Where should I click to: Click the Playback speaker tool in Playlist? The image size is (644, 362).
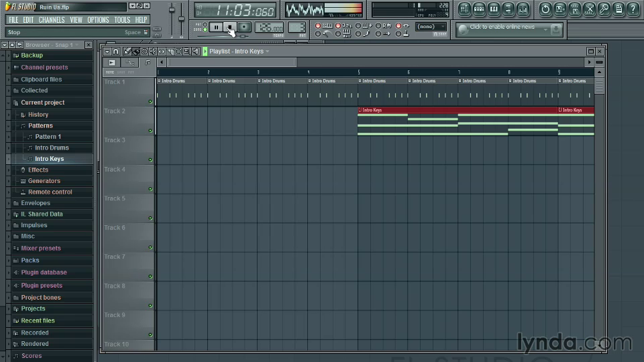(195, 52)
